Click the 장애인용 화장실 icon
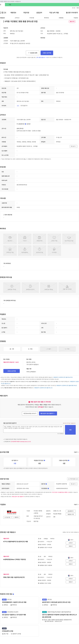 [49, 288]
